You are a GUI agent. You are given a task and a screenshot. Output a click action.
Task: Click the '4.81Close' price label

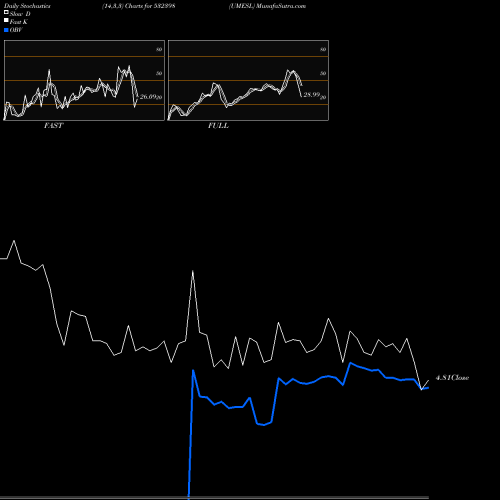(x=452, y=378)
